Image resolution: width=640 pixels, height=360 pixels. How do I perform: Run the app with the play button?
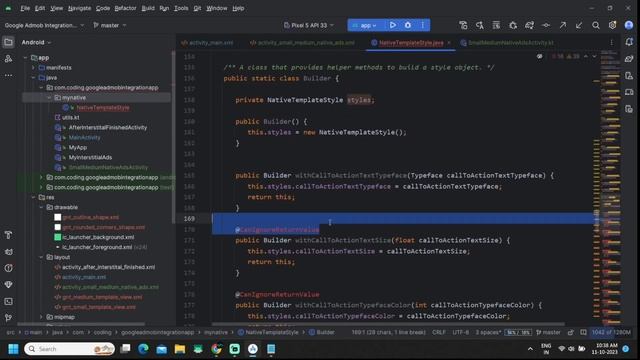pyautogui.click(x=393, y=25)
